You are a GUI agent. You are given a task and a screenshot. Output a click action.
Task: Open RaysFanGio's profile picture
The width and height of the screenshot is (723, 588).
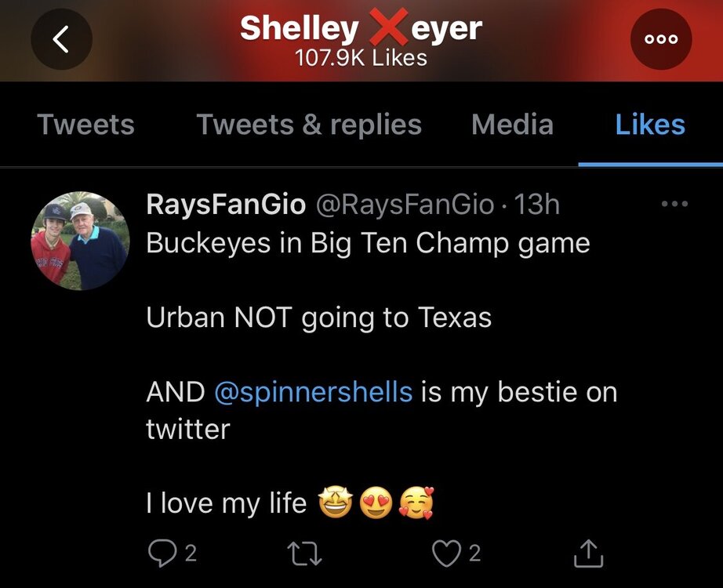click(x=80, y=241)
